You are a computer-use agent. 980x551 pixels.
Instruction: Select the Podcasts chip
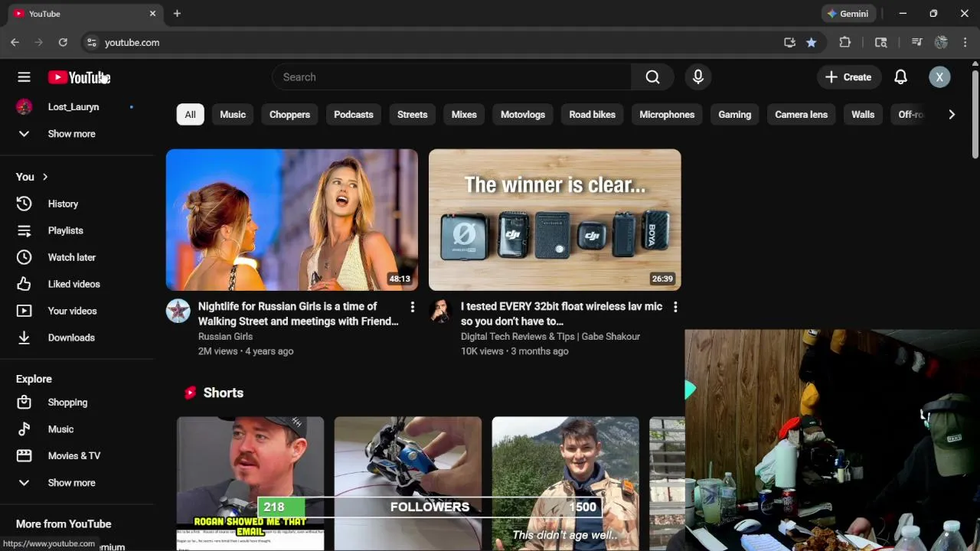[x=354, y=115]
